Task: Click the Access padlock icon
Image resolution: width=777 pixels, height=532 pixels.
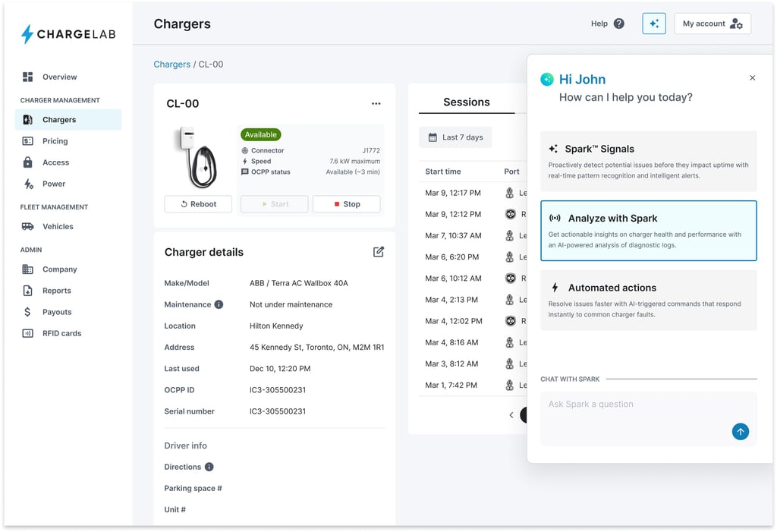Action: (x=28, y=162)
